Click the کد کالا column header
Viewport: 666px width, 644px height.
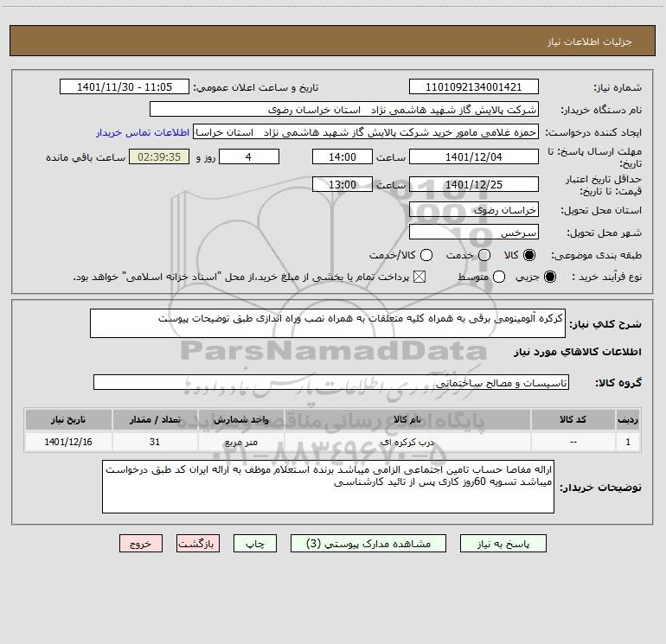click(573, 419)
